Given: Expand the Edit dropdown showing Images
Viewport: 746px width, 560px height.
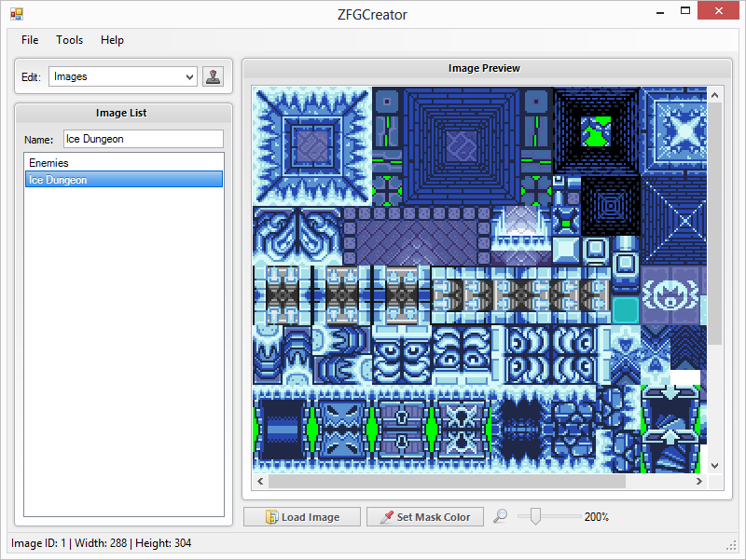Looking at the screenshot, I should tap(123, 76).
